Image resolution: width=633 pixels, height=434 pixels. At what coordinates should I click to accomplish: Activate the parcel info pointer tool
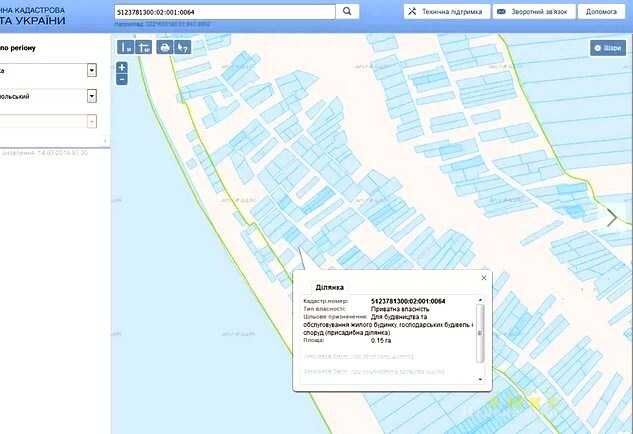182,48
